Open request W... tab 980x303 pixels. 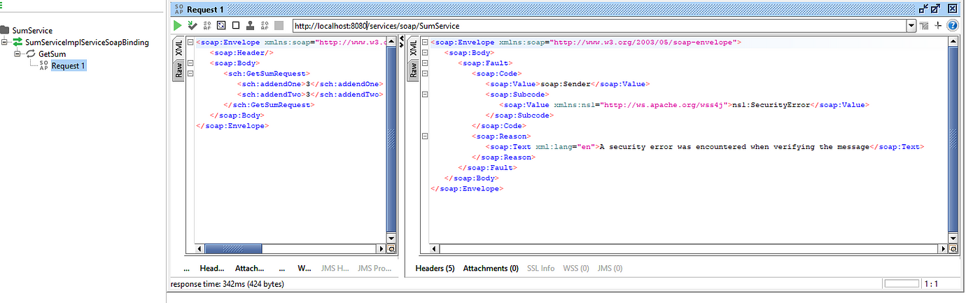[304, 268]
